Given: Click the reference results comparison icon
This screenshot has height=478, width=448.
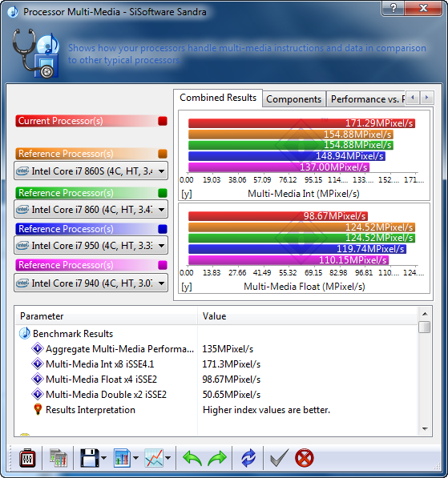Looking at the screenshot, I should (x=59, y=458).
